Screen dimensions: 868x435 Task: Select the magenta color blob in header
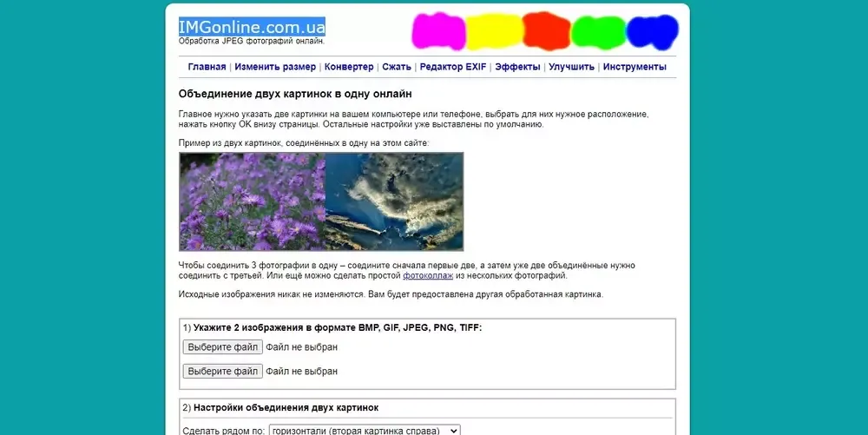tap(438, 31)
